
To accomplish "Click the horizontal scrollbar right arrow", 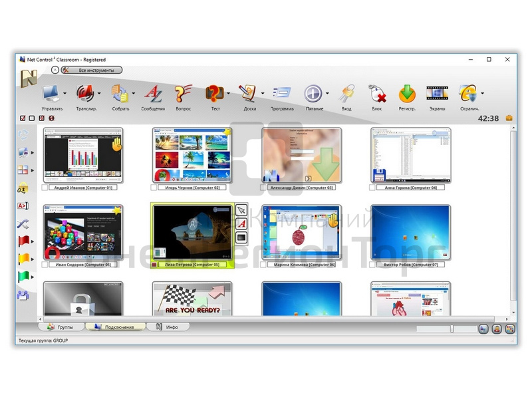I will click(x=507, y=319).
